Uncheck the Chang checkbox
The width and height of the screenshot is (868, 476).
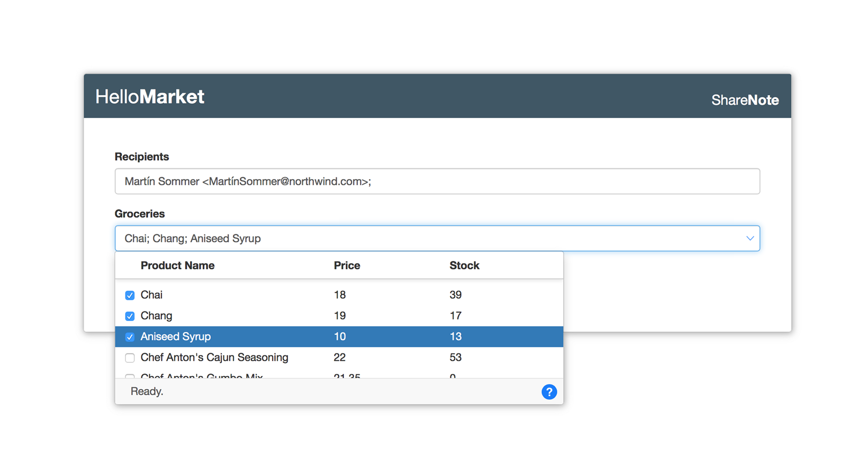tap(130, 316)
